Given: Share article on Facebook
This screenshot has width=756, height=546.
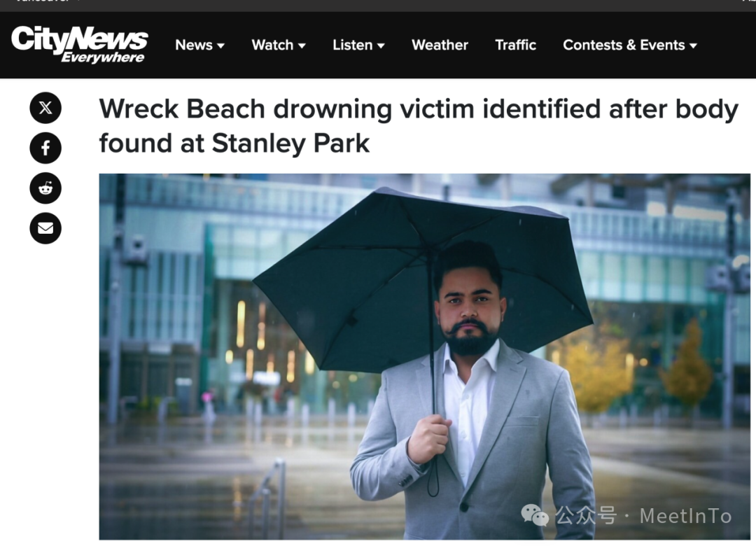Looking at the screenshot, I should pos(45,148).
